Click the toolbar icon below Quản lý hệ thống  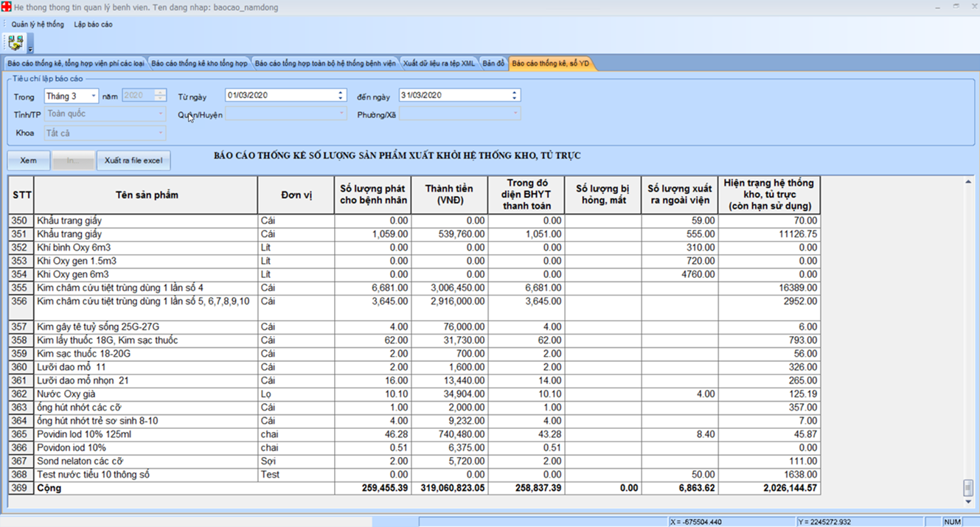pyautogui.click(x=15, y=43)
